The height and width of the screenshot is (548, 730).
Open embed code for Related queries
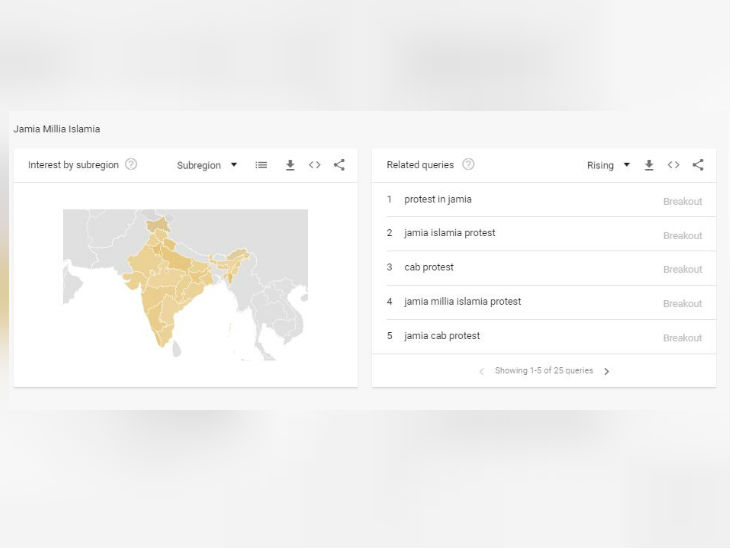pos(674,165)
